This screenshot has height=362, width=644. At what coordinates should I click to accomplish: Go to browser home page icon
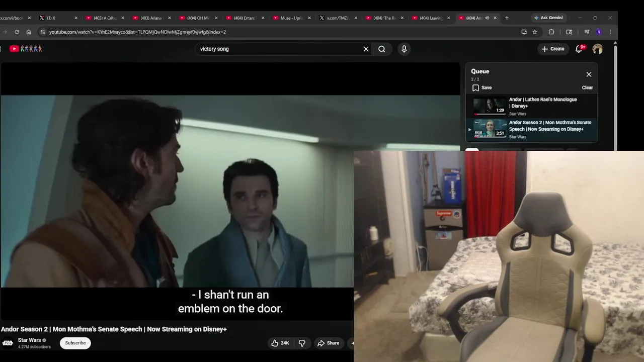click(x=29, y=32)
